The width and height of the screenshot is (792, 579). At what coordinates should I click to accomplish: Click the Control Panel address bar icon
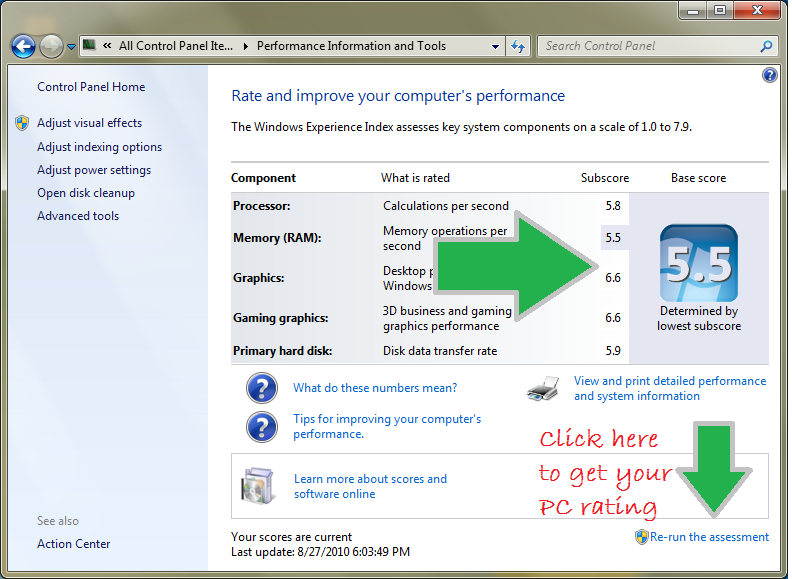click(x=89, y=45)
